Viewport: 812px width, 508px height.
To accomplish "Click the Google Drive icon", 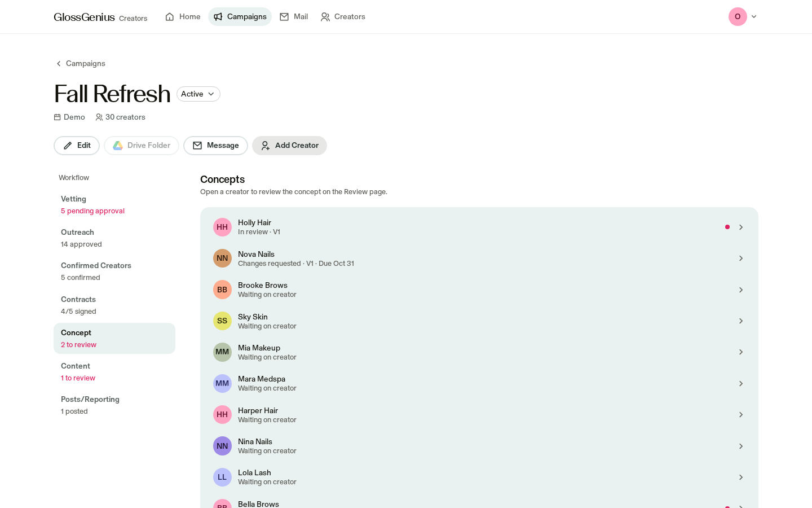I will (118, 146).
